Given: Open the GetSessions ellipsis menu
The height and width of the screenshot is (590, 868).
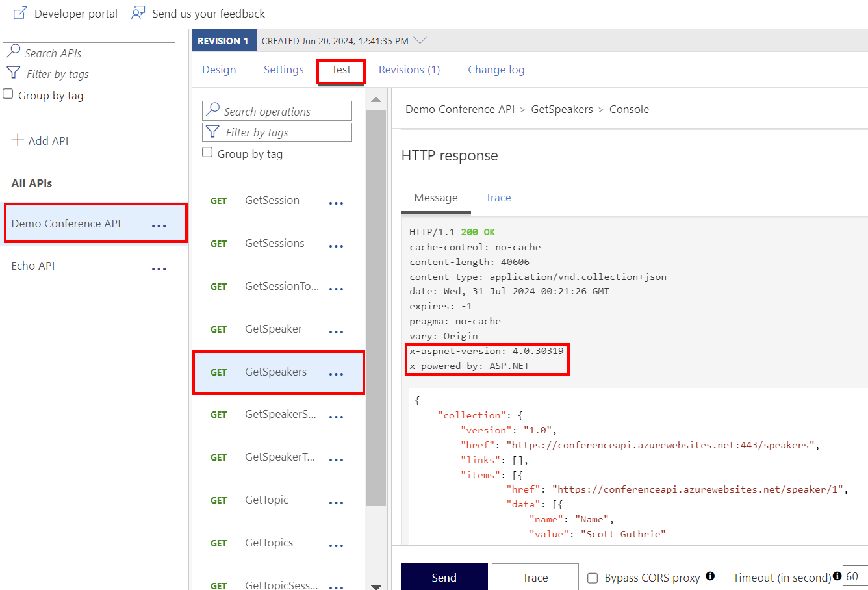Looking at the screenshot, I should coord(336,246).
